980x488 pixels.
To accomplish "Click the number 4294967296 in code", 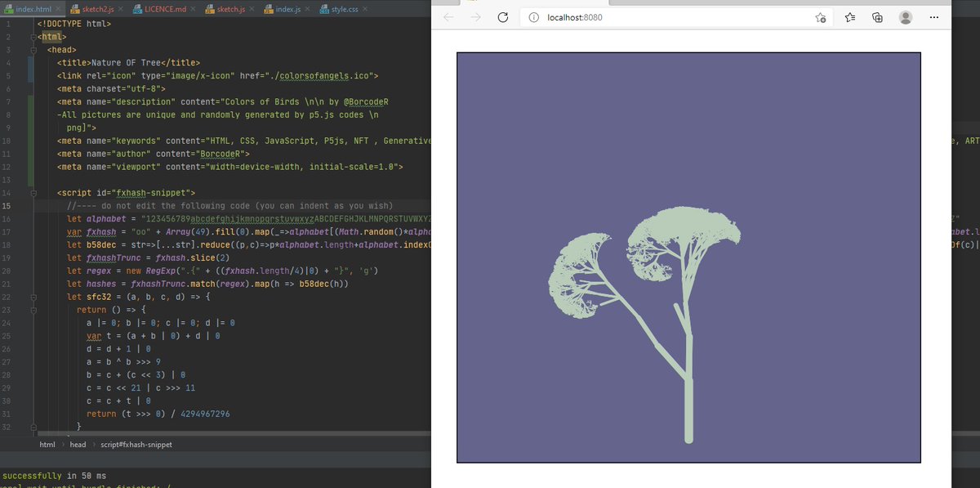I will (x=204, y=414).
